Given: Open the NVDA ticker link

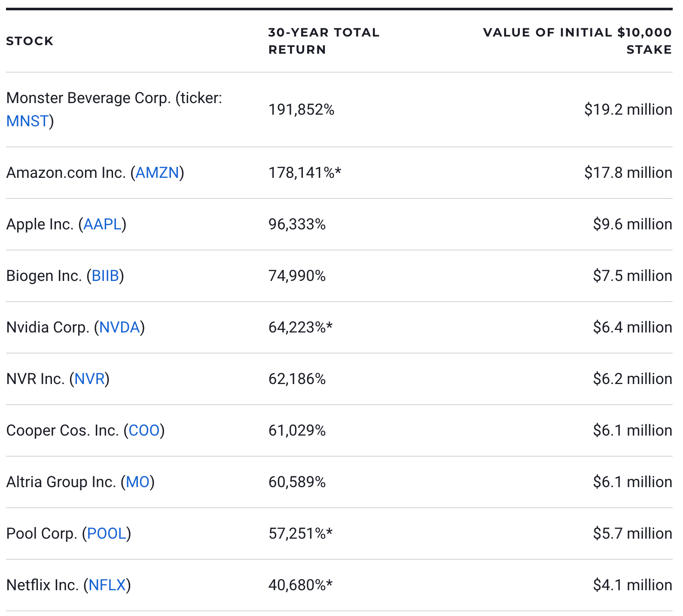Looking at the screenshot, I should pyautogui.click(x=119, y=327).
